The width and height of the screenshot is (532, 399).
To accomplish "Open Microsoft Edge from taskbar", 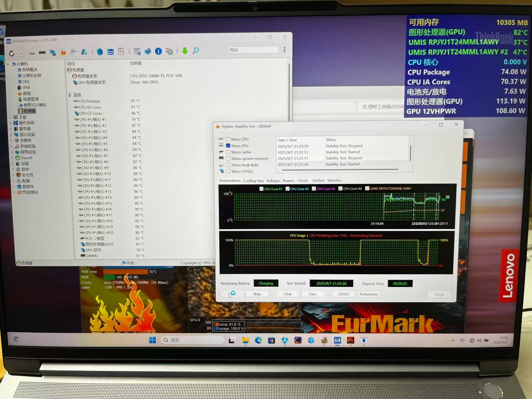I will coord(258,340).
